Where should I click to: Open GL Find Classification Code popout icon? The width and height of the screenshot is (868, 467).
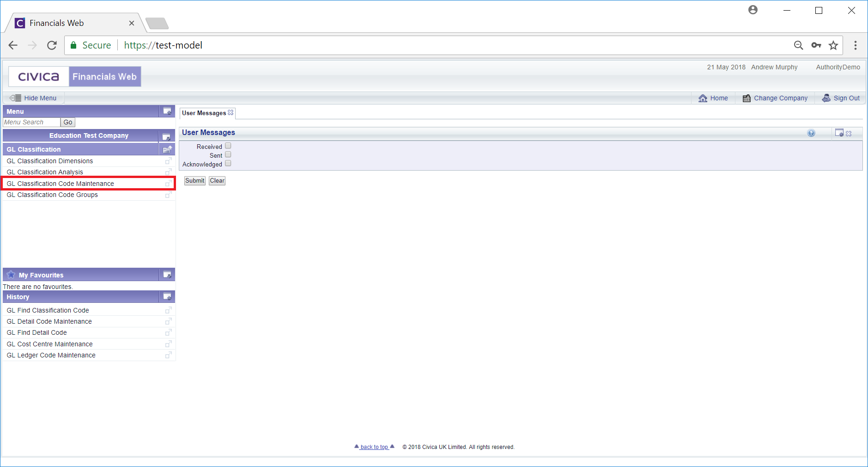tap(169, 310)
